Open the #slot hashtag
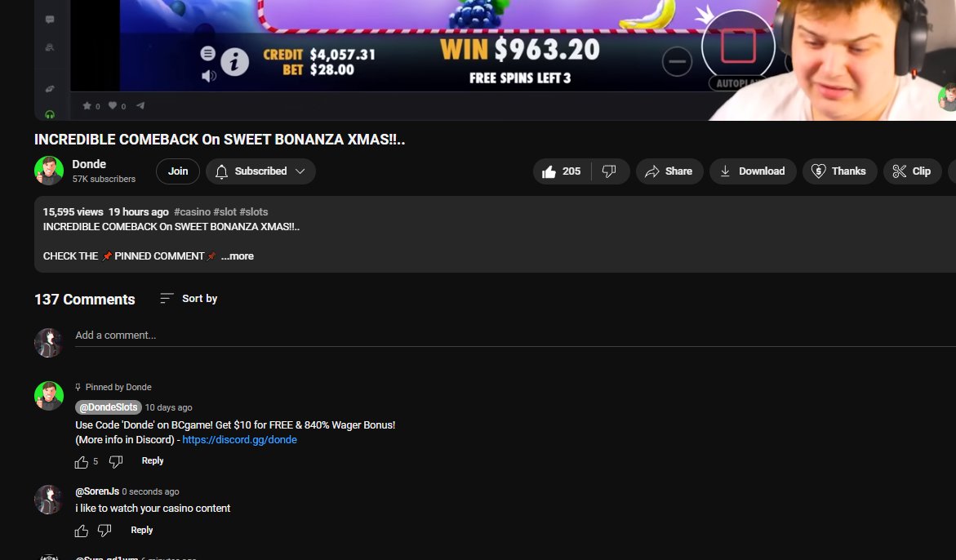This screenshot has width=956, height=560. [x=225, y=212]
